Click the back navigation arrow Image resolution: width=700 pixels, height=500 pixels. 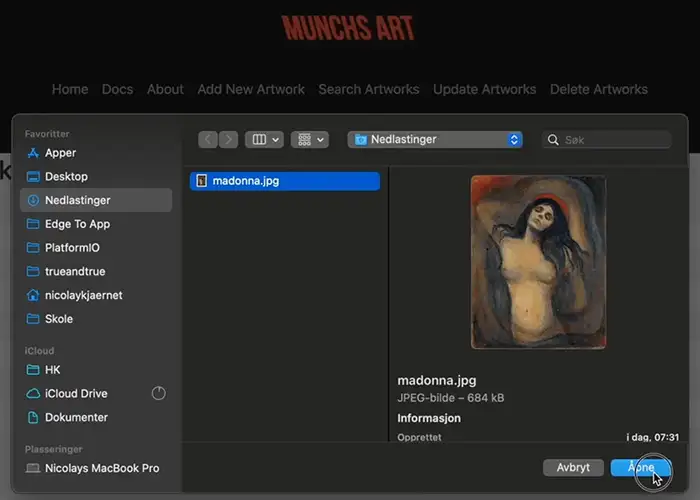tap(208, 140)
